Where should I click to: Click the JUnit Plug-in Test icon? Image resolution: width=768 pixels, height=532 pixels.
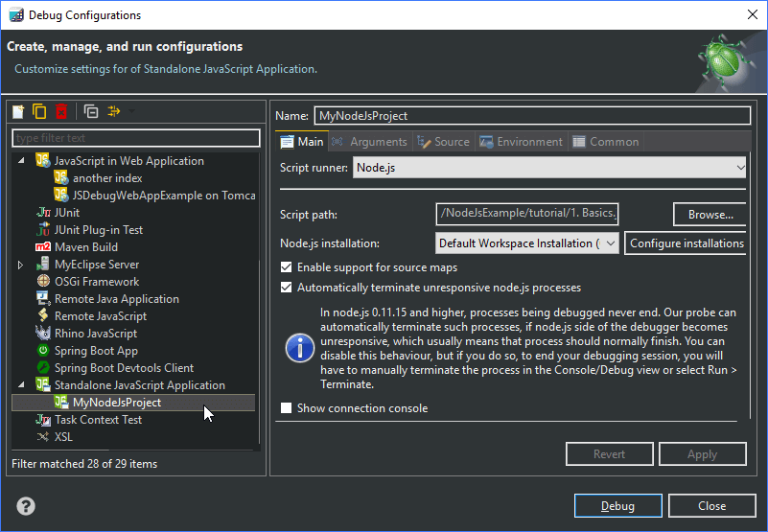(x=43, y=229)
